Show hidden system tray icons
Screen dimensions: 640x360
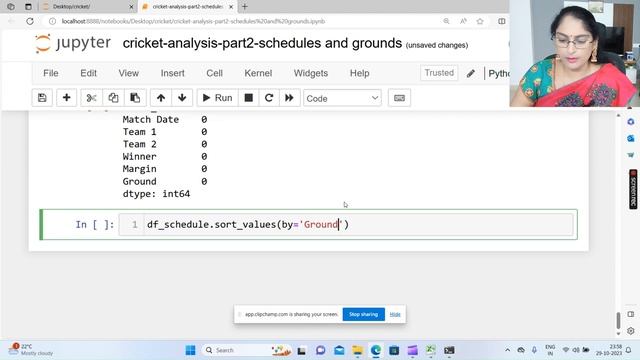(x=507, y=350)
